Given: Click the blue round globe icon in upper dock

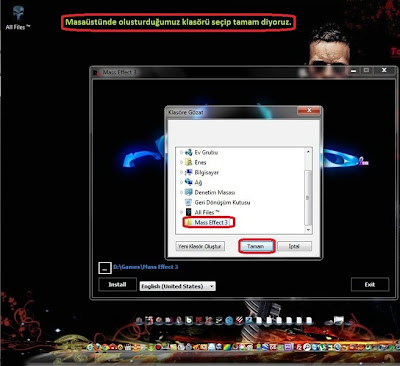Looking at the screenshot, I should [x=229, y=321].
